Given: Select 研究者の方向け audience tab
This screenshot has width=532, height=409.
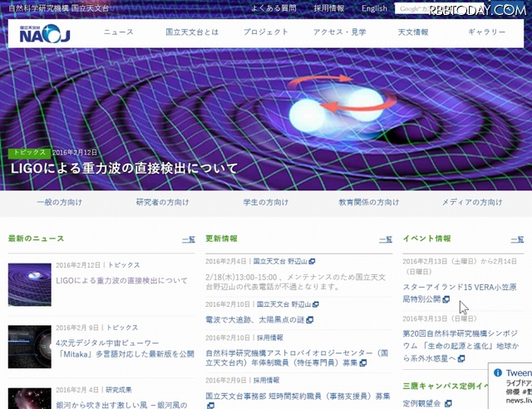Looking at the screenshot, I should point(163,203).
